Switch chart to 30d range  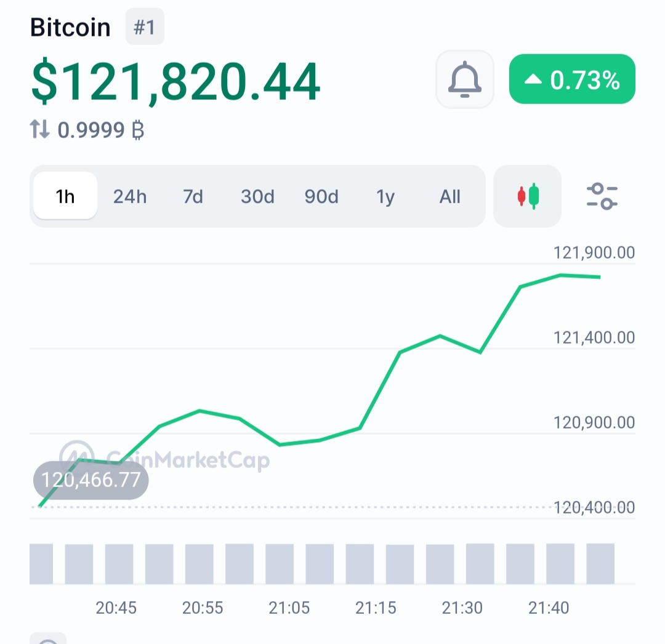[x=257, y=196]
